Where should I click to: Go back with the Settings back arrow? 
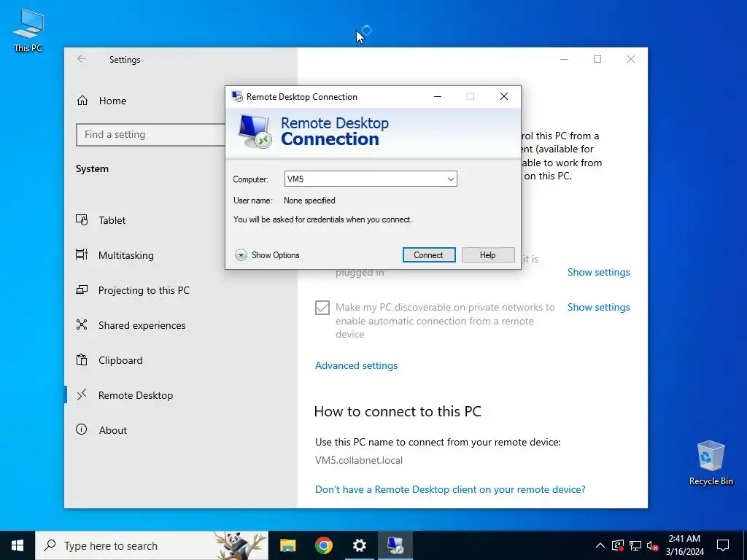pyautogui.click(x=82, y=59)
